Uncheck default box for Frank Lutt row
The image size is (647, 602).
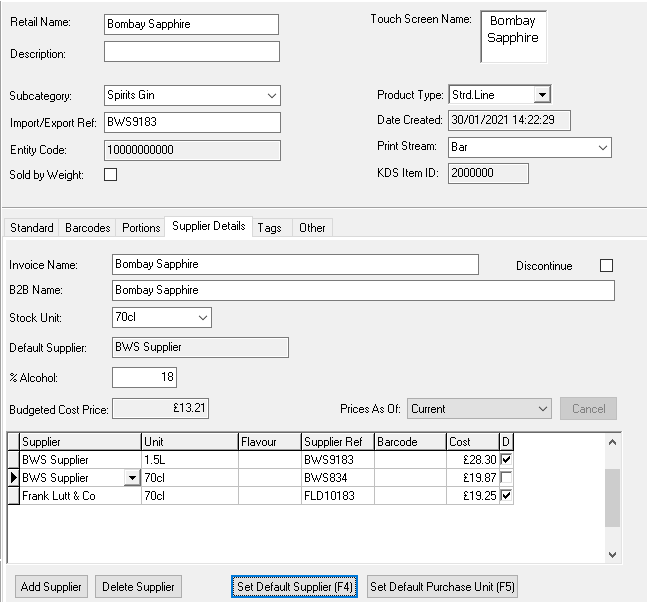(x=506, y=496)
